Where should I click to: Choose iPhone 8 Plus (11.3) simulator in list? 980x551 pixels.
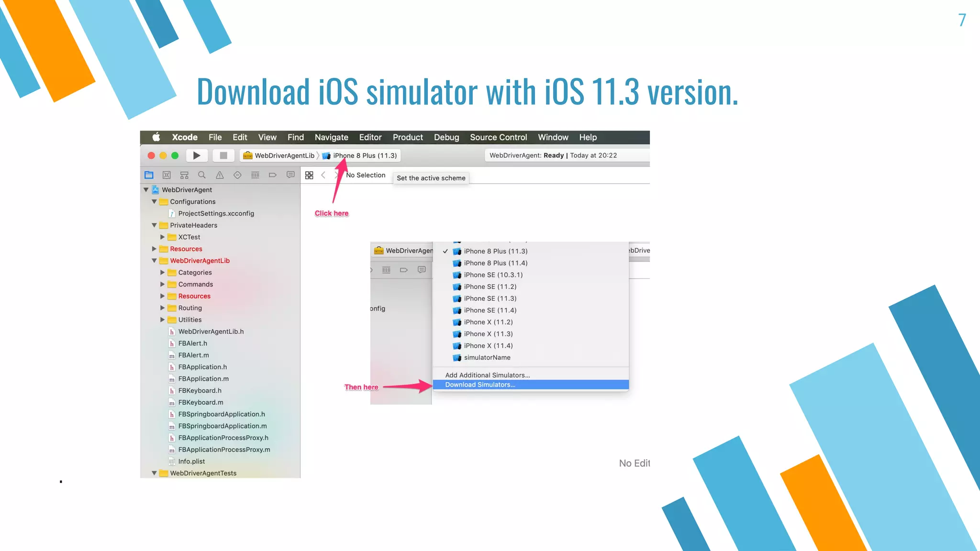tap(530, 251)
